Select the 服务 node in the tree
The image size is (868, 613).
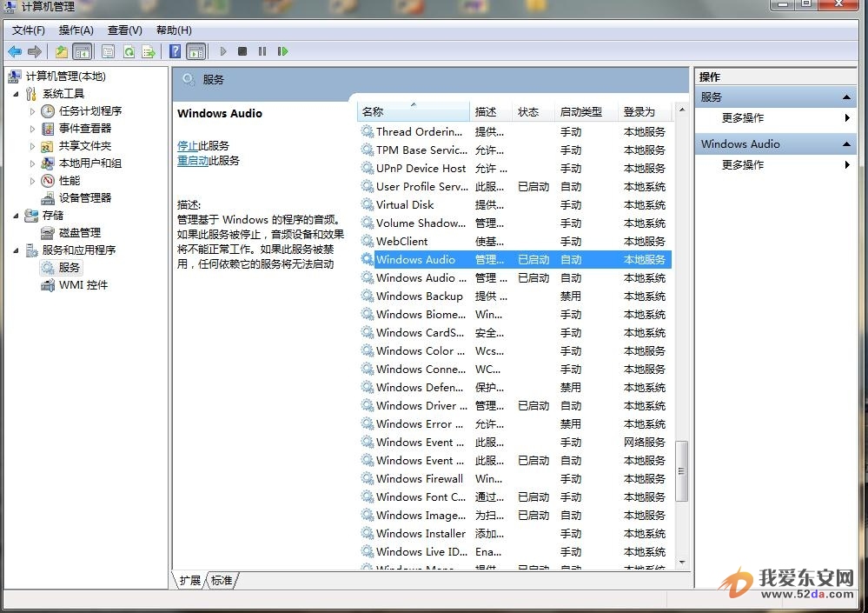pyautogui.click(x=70, y=268)
